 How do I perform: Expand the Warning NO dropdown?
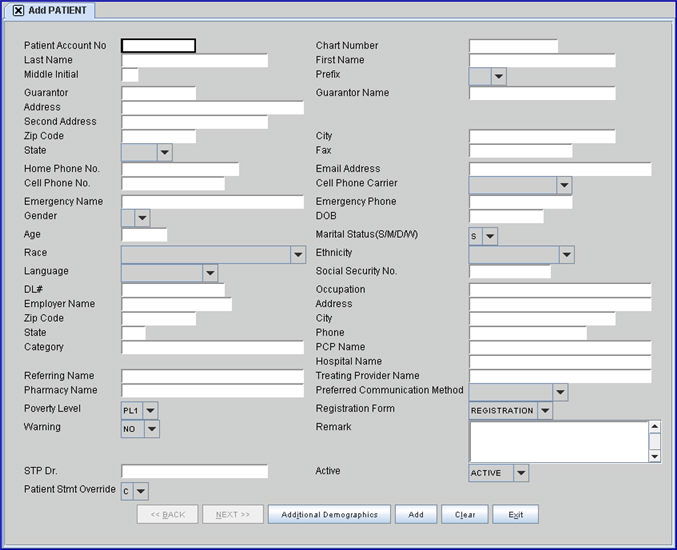tap(152, 429)
